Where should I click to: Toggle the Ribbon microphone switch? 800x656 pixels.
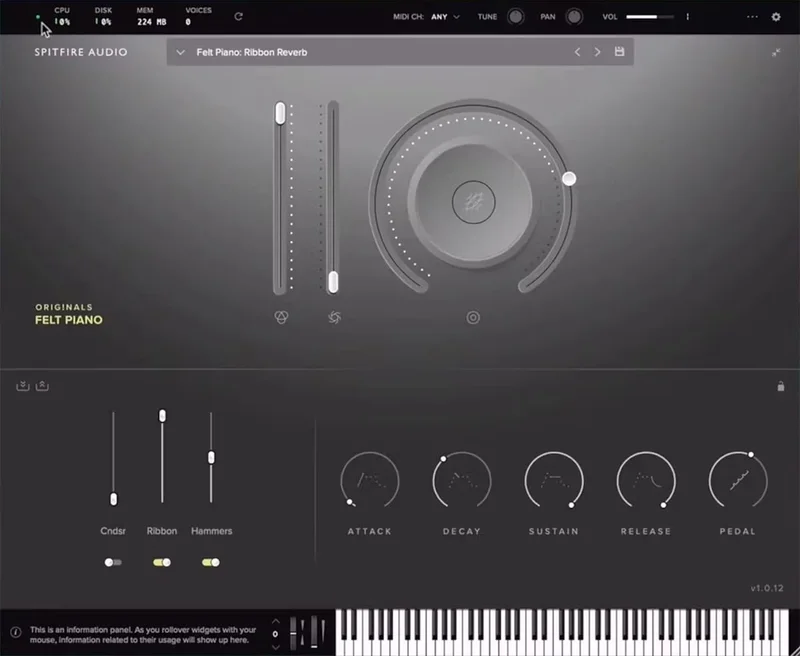[x=162, y=562]
